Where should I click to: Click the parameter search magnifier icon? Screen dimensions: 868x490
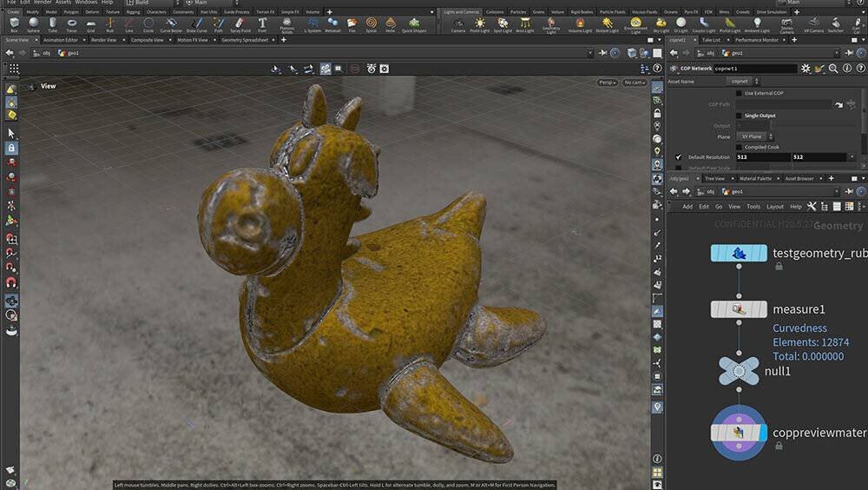point(833,68)
